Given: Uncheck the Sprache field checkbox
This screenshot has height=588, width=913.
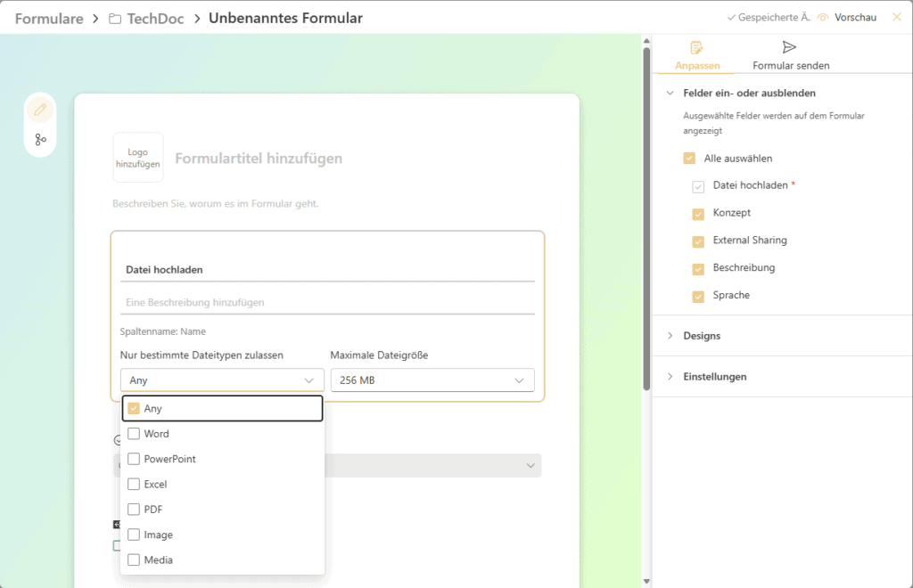Looking at the screenshot, I should [698, 296].
